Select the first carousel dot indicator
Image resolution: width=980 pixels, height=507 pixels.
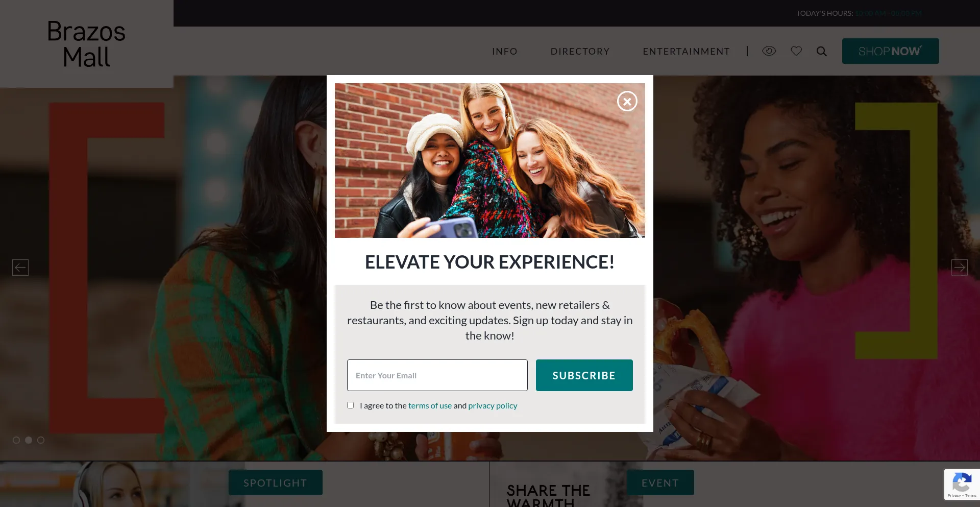pyautogui.click(x=16, y=440)
